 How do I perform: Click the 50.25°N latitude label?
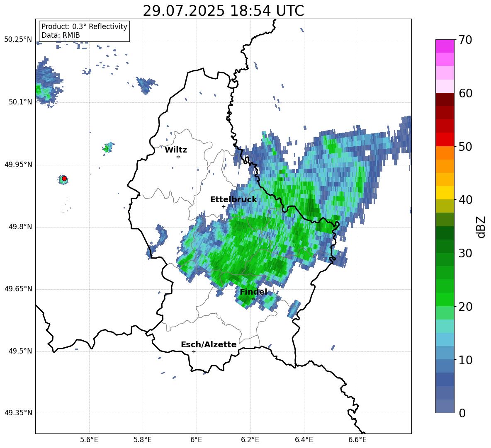pyautogui.click(x=18, y=40)
